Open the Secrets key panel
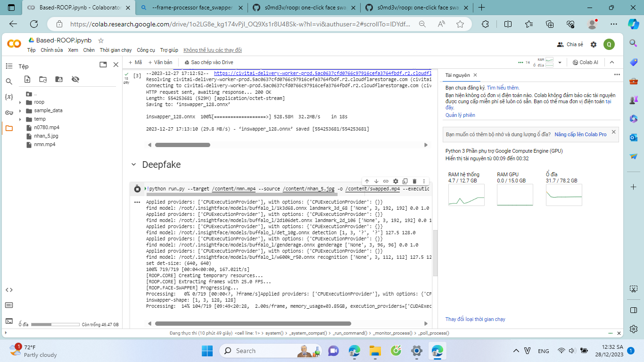Image resolution: width=644 pixels, height=362 pixels. [9, 113]
